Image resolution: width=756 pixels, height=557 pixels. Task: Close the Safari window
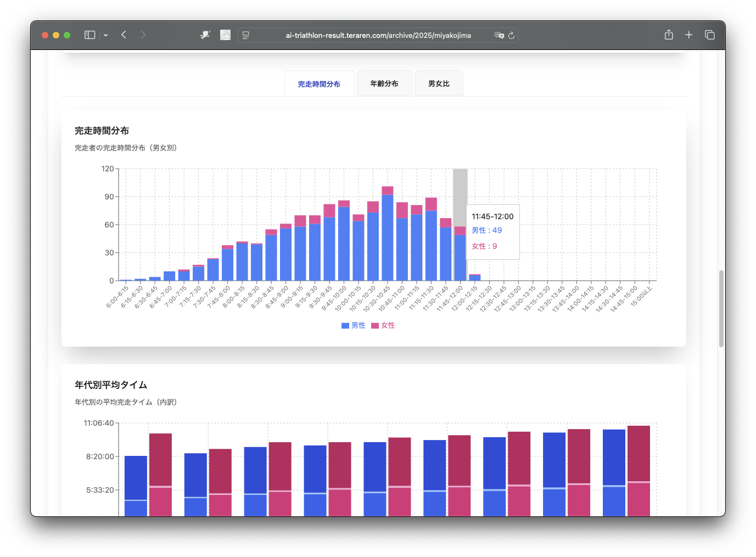click(x=45, y=35)
